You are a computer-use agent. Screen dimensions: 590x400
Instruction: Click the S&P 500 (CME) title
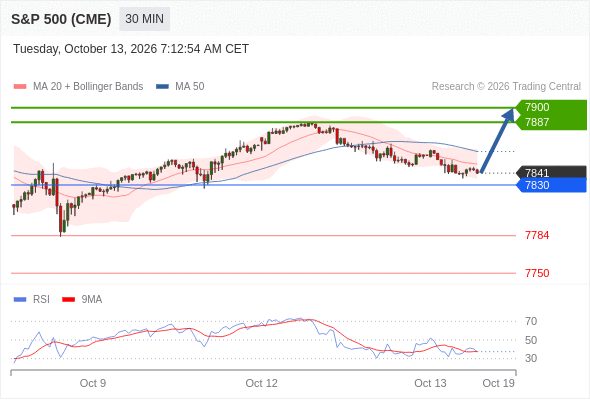pos(61,19)
